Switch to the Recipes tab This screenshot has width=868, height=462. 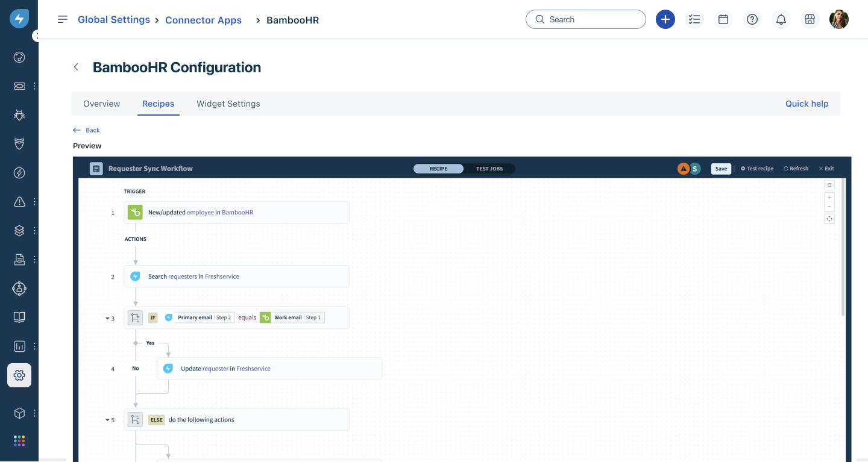[x=159, y=104]
